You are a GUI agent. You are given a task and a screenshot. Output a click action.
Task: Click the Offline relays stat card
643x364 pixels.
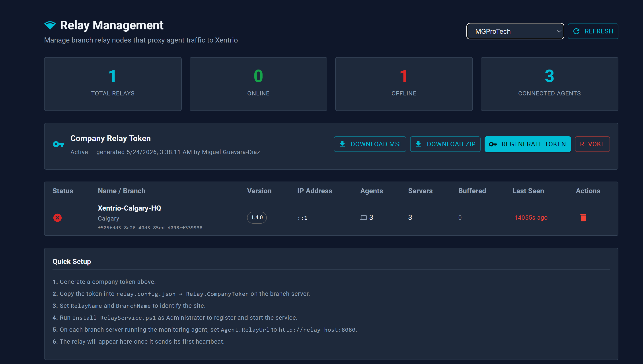click(x=404, y=84)
